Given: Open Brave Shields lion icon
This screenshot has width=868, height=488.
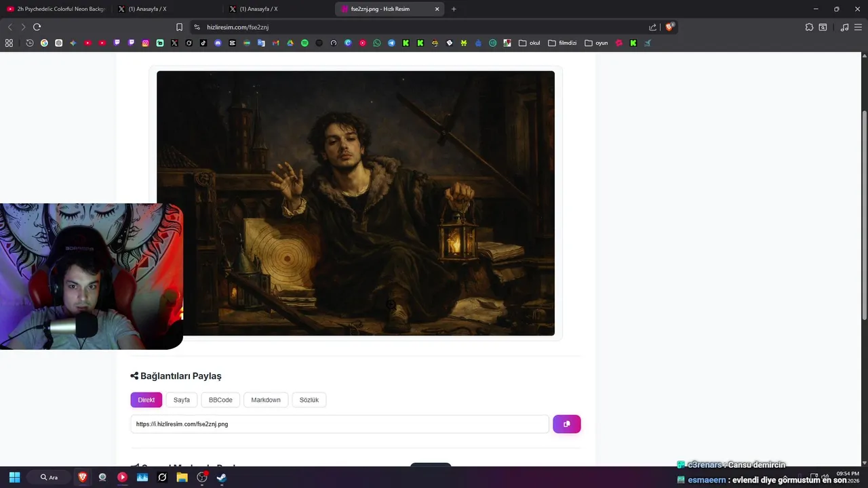Looking at the screenshot, I should pyautogui.click(x=670, y=27).
